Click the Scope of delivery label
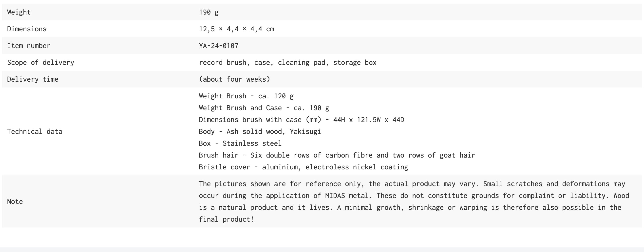644x252 pixels. coord(40,62)
